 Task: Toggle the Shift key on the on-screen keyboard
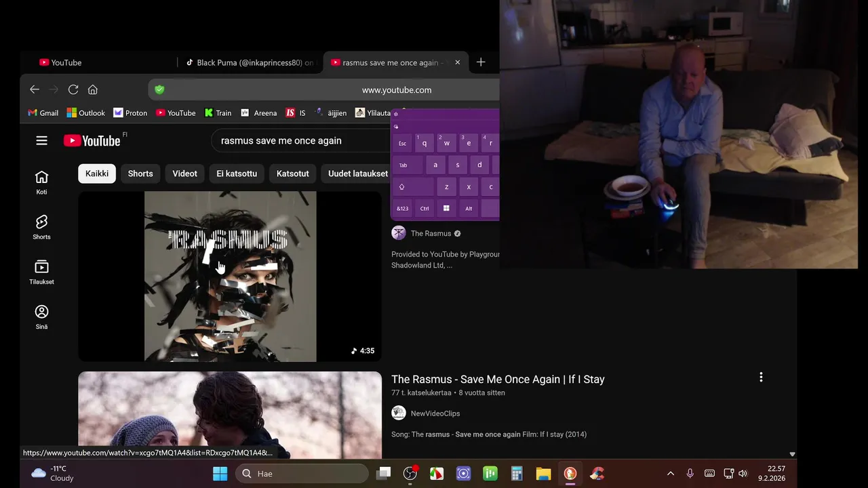click(x=413, y=186)
